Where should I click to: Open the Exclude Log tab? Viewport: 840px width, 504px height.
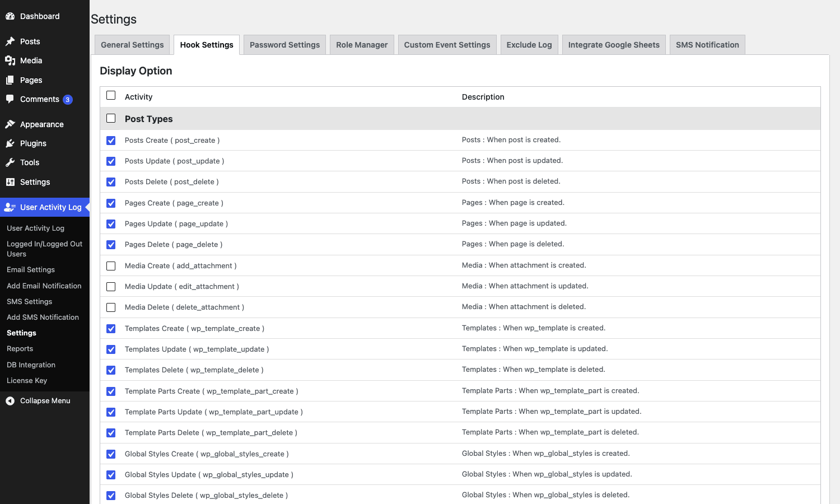529,45
